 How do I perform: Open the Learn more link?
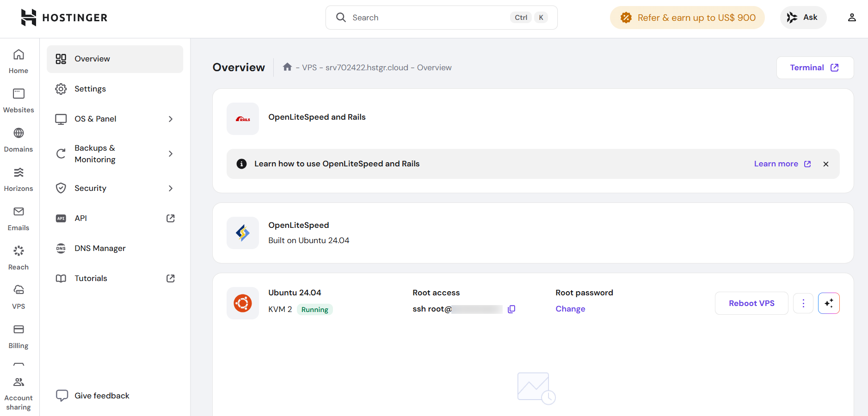click(x=782, y=164)
